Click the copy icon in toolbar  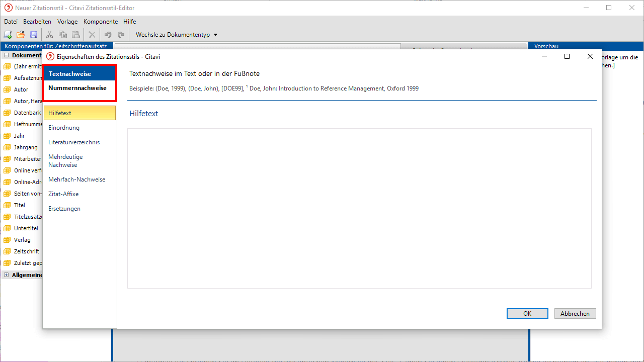(x=63, y=35)
